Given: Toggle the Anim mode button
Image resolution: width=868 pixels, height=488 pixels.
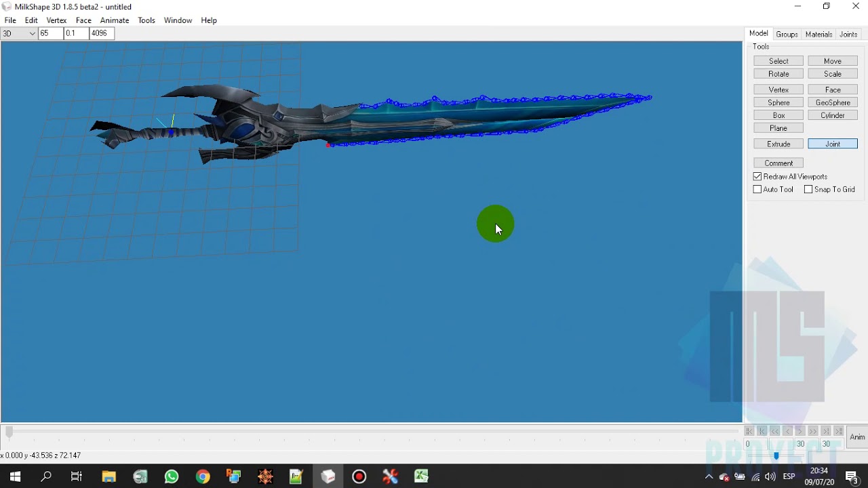Looking at the screenshot, I should pos(857,437).
